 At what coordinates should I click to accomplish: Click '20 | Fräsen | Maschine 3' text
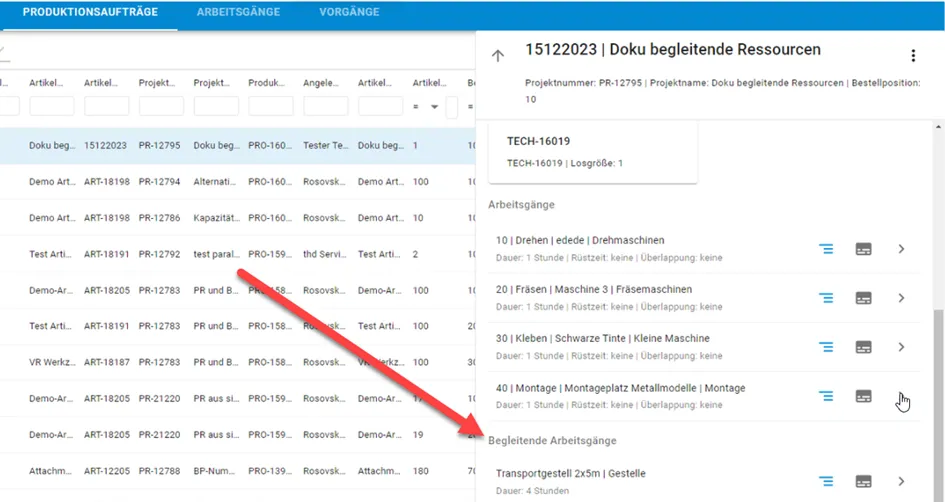tap(552, 289)
